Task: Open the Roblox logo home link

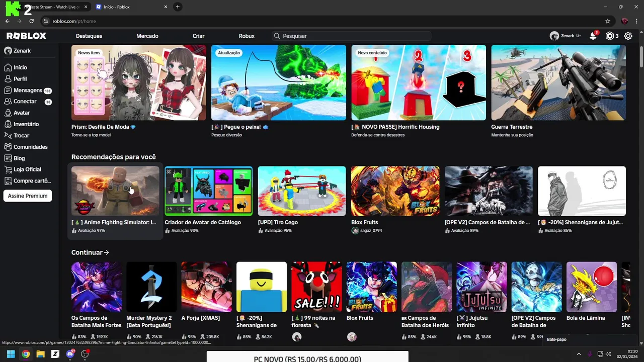Action: 26,36
